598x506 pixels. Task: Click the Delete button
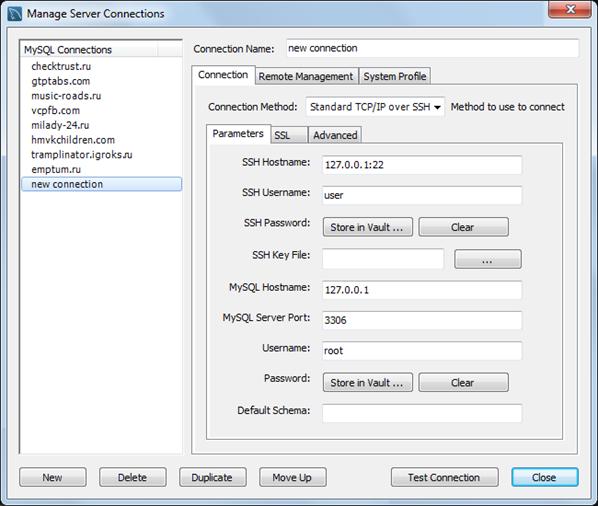point(133,477)
